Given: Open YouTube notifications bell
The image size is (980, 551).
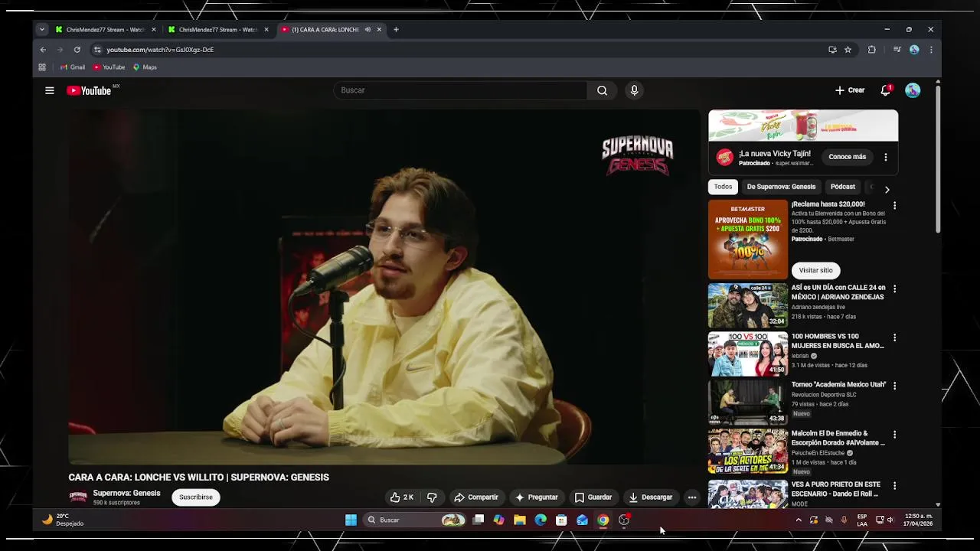Looking at the screenshot, I should (886, 90).
